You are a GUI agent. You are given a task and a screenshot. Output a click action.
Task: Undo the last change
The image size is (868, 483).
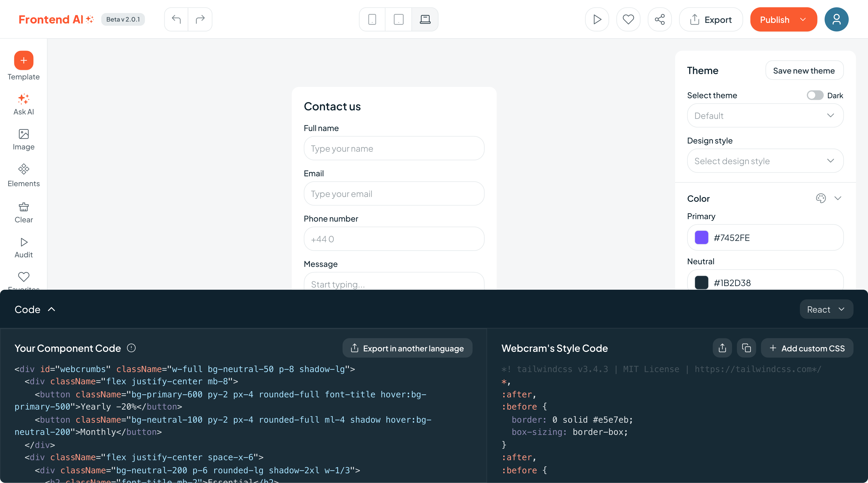[176, 19]
